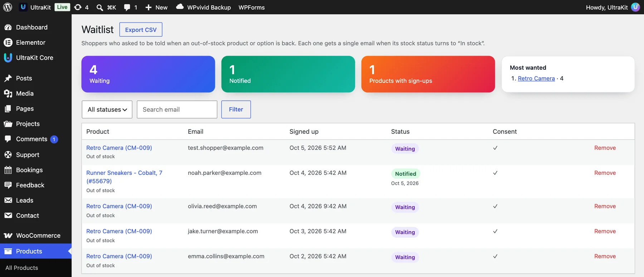Viewport: 644px width, 277px height.
Task: Click the purple Waiting stat card
Action: [148, 74]
